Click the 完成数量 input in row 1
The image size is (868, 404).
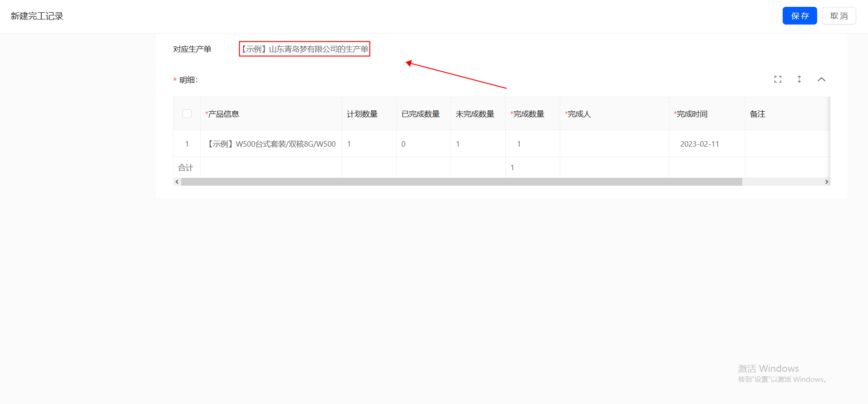tap(533, 144)
